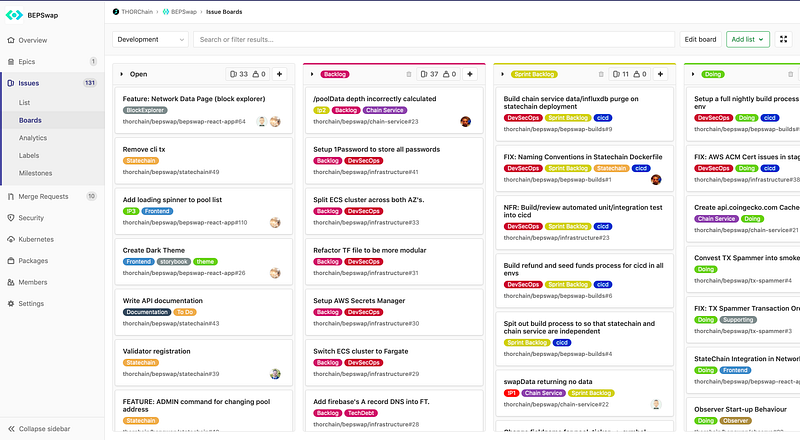Open the Add list dropdown
This screenshot has height=440, width=800.
point(748,39)
